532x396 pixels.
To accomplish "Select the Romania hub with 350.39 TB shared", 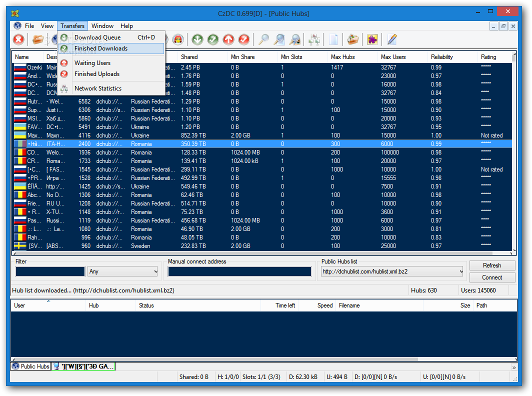I will 262,144.
